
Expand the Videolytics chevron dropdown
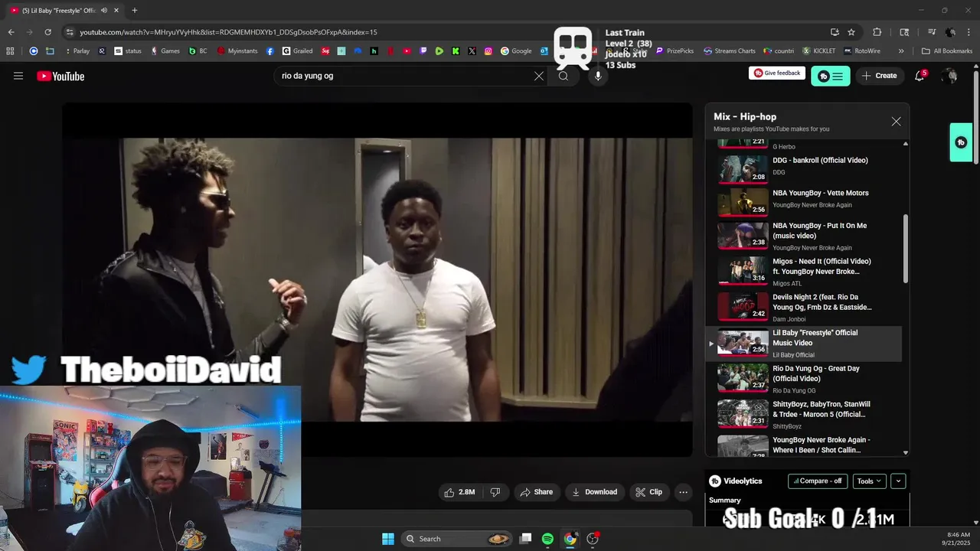pos(898,481)
